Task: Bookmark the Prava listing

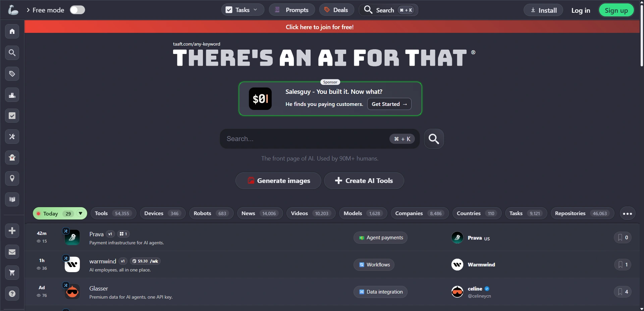Action: tap(623, 237)
